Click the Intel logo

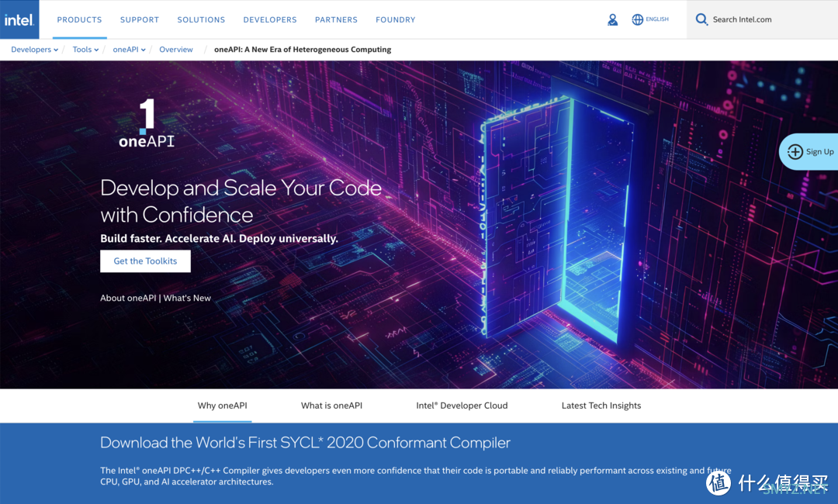19,19
